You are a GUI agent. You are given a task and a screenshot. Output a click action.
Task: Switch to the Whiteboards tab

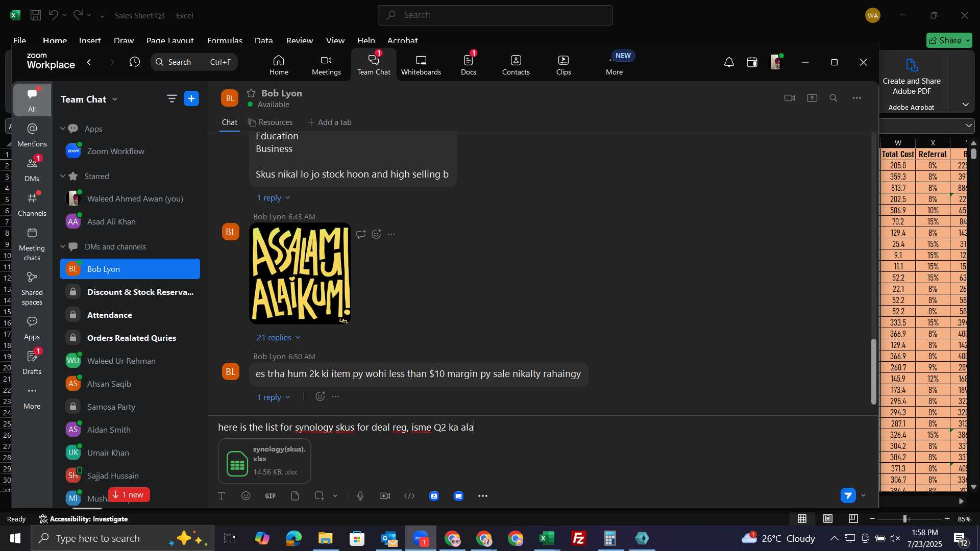pyautogui.click(x=421, y=65)
